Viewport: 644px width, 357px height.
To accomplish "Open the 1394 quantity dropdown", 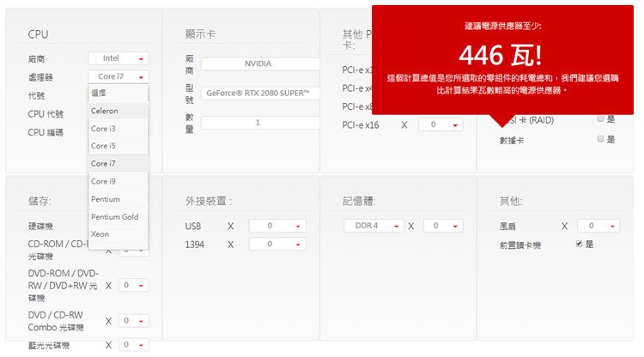I will point(277,245).
